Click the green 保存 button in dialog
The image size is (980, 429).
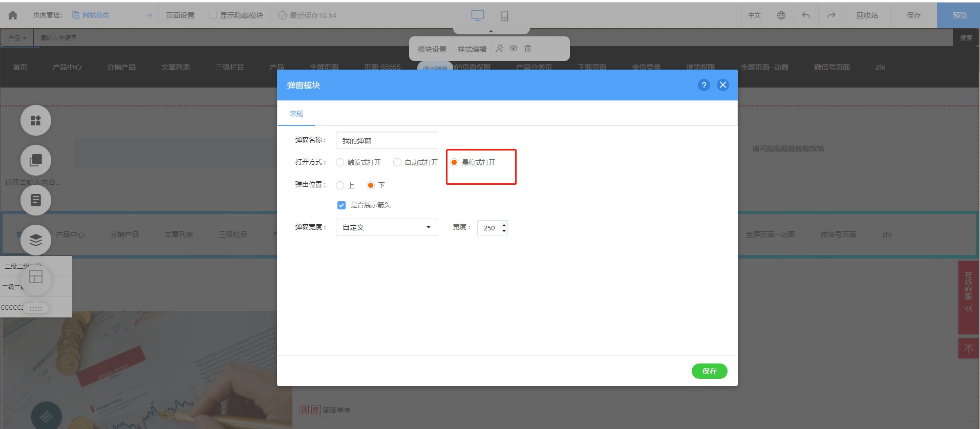pos(709,371)
